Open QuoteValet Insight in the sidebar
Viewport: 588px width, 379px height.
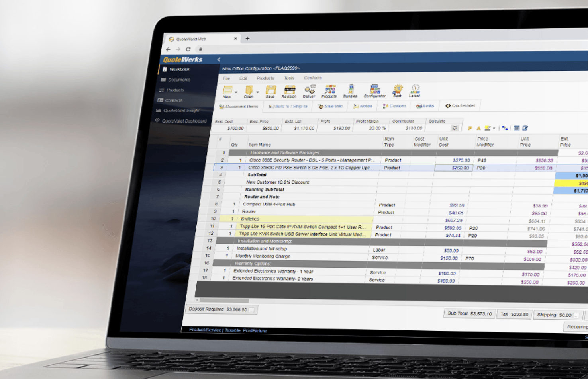coord(178,111)
